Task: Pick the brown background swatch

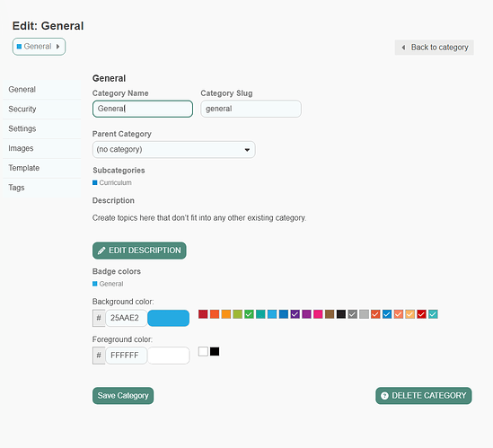Action: click(x=330, y=314)
